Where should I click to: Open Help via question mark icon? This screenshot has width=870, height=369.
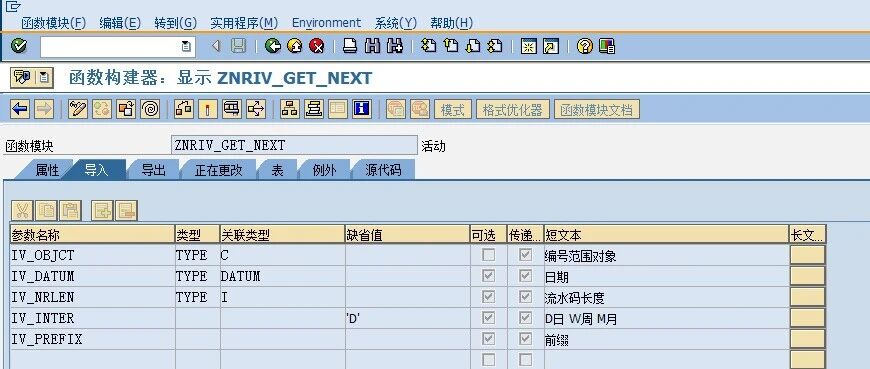point(584,46)
